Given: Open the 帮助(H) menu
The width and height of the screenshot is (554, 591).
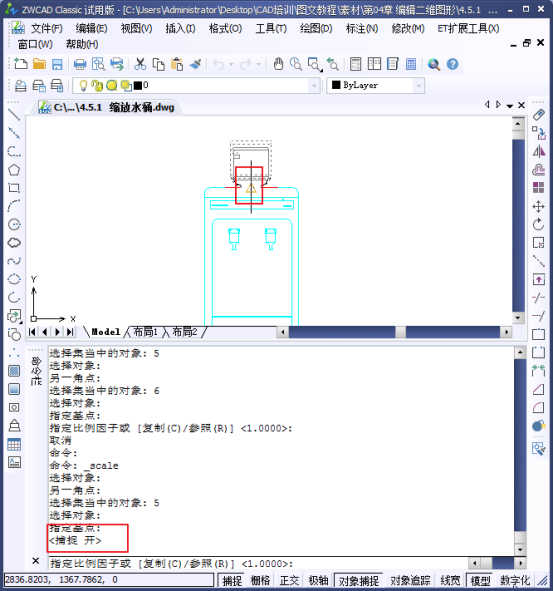Looking at the screenshot, I should [82, 44].
